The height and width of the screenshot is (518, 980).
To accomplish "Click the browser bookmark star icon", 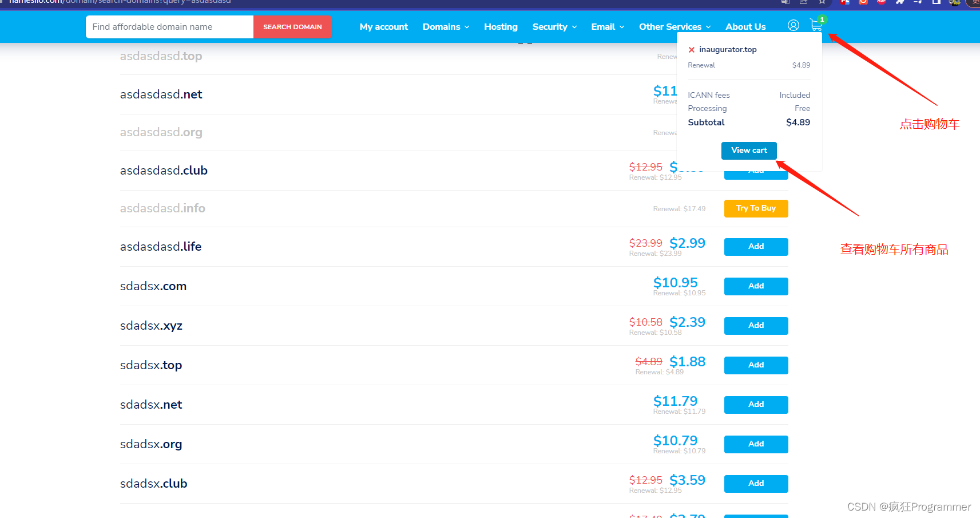I will click(x=822, y=2).
